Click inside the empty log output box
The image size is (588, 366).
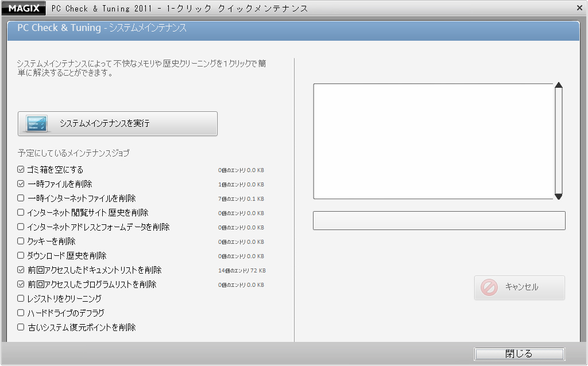tap(433, 141)
